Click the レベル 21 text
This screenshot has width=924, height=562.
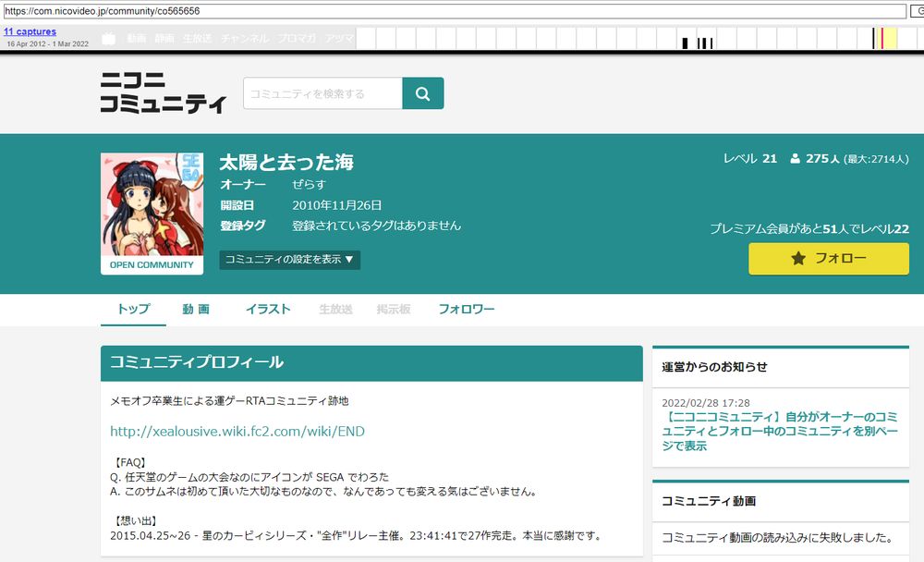tap(750, 159)
